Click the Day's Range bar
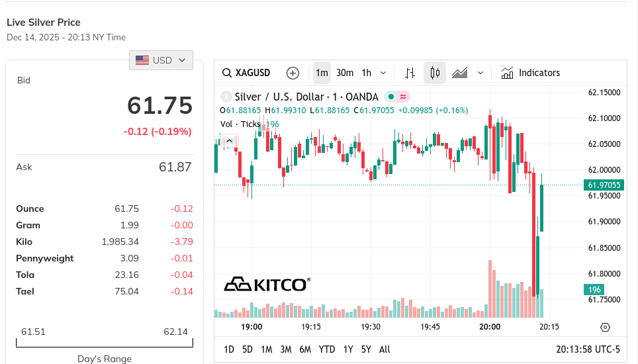The image size is (638, 364). tap(105, 343)
